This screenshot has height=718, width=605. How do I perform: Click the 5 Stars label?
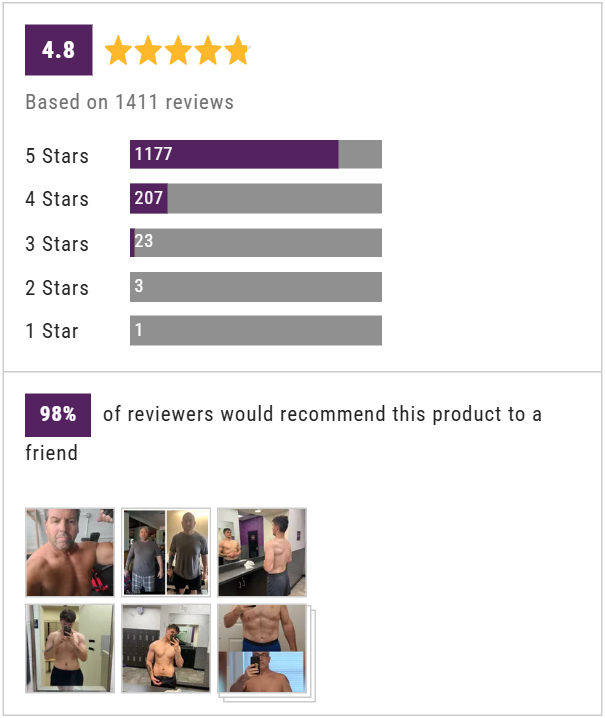tap(57, 156)
